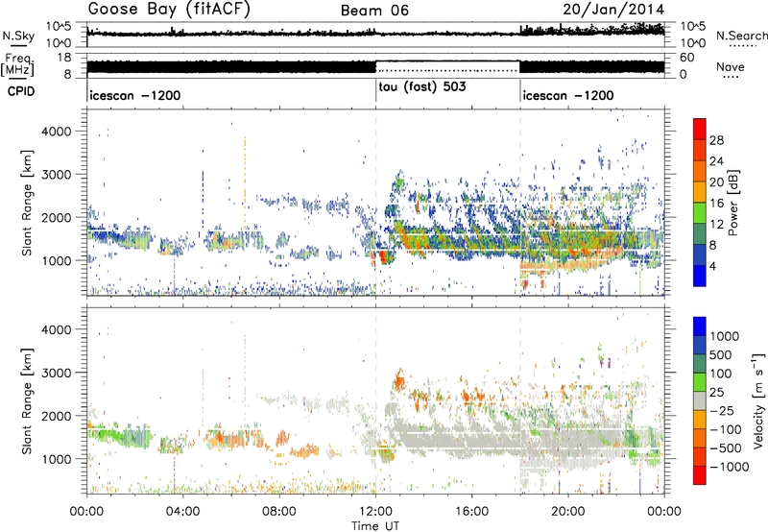Click the "4" value on the power colorbar
The width and height of the screenshot is (768, 532).
coord(713,266)
